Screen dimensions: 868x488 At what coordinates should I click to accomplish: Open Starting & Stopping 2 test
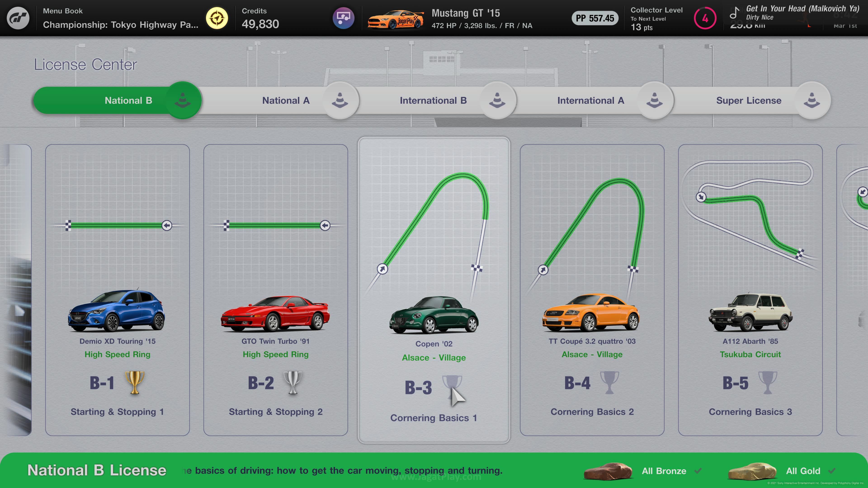click(276, 290)
